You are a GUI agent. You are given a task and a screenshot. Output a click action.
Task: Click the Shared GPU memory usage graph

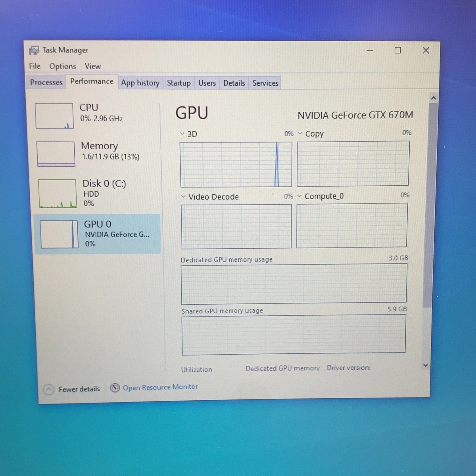click(294, 335)
